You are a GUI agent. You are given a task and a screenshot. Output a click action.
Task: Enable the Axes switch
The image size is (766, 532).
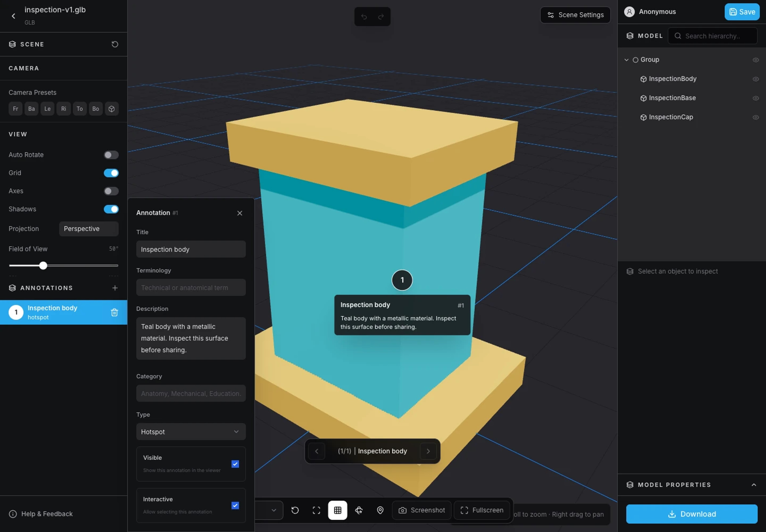(x=111, y=191)
